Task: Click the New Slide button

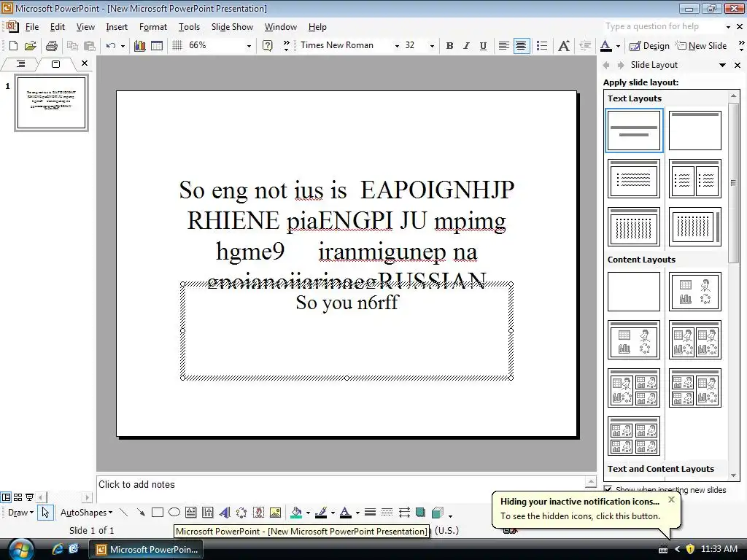Action: point(702,46)
